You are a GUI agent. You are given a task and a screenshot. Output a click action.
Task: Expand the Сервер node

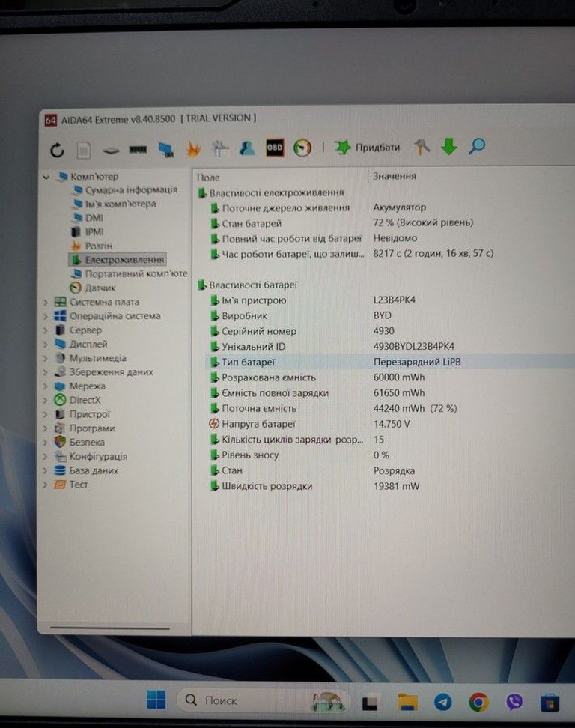tap(46, 330)
